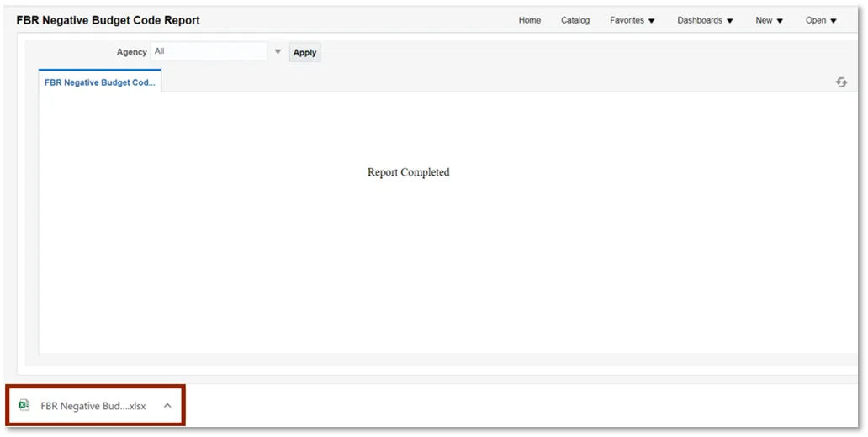Click the Excel file icon in downloads bar
This screenshot has height=437, width=868.
coord(24,405)
